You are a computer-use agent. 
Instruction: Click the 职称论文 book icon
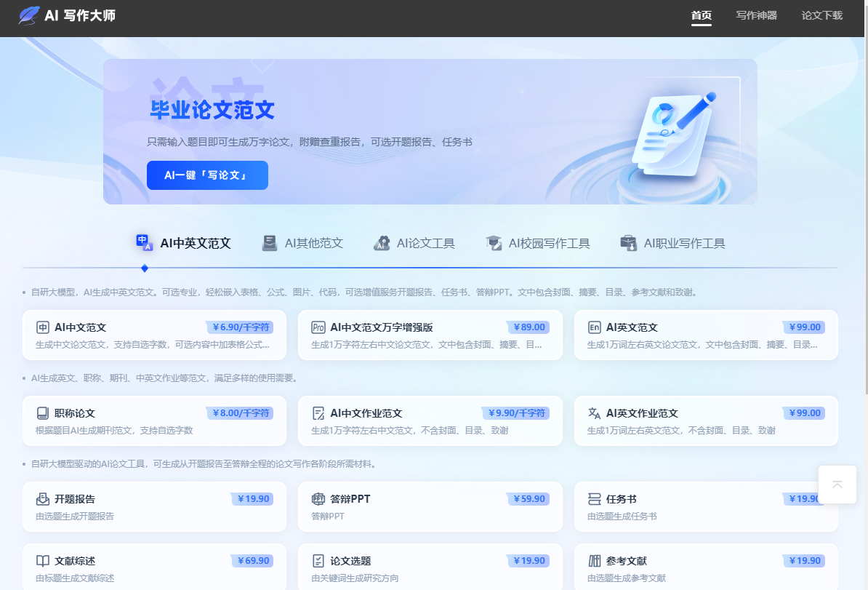pyautogui.click(x=43, y=413)
